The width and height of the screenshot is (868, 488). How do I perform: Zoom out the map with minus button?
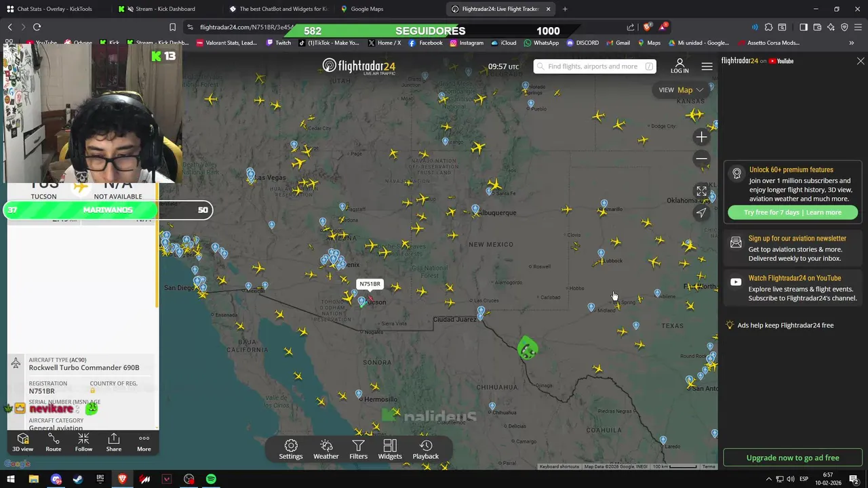[702, 159]
